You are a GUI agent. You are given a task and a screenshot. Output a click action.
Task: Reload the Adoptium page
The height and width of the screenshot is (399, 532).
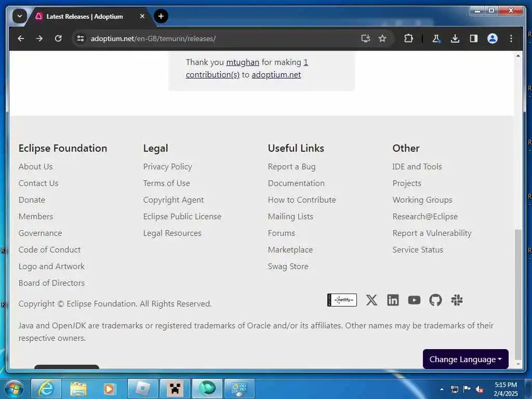[58, 38]
